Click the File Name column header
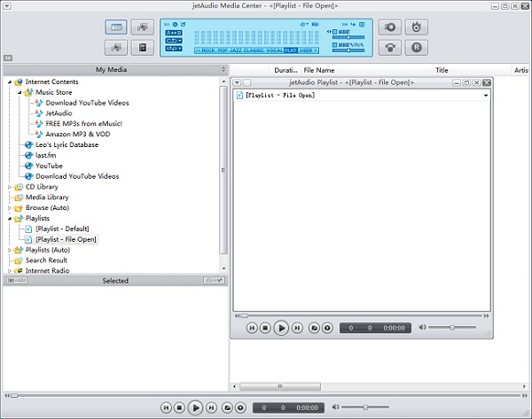Viewport: 532px width, 419px height. (x=319, y=69)
